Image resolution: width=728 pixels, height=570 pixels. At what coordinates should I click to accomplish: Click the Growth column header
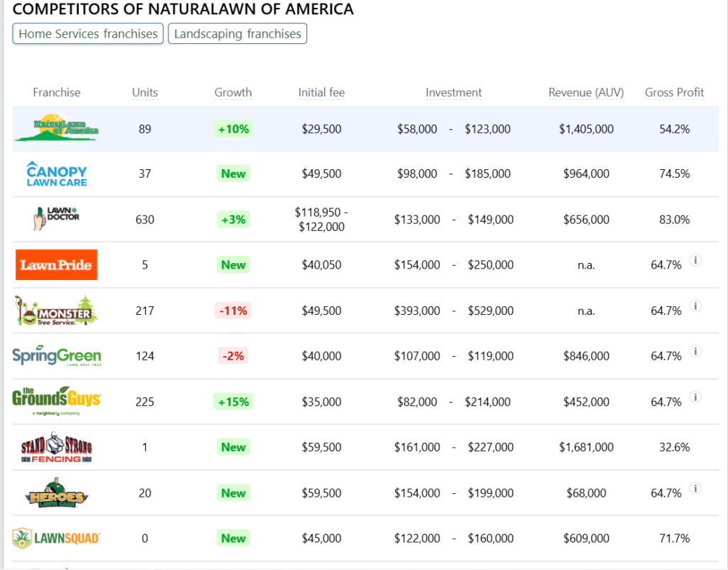pos(233,92)
